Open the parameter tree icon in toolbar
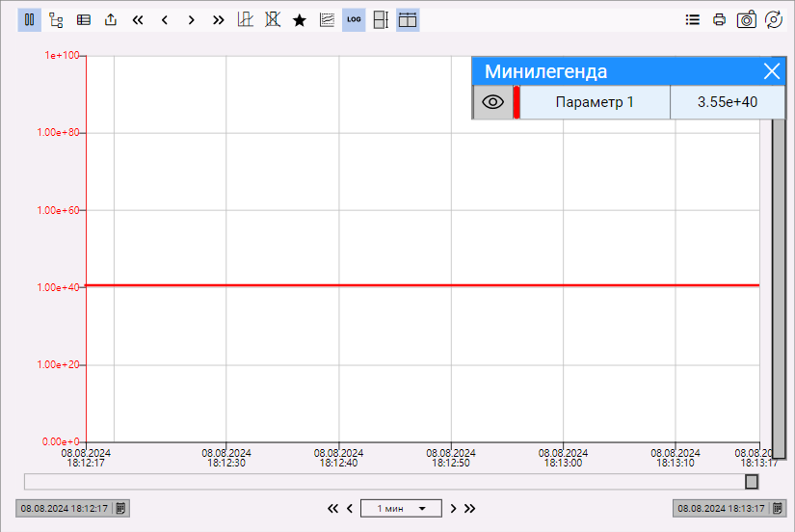This screenshot has width=795, height=532. pos(57,19)
